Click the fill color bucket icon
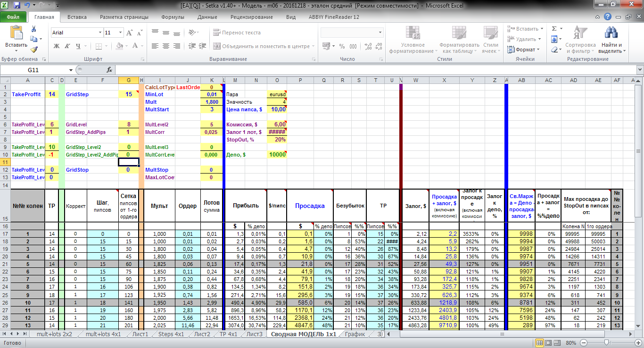This screenshot has height=348, width=644. [x=119, y=46]
